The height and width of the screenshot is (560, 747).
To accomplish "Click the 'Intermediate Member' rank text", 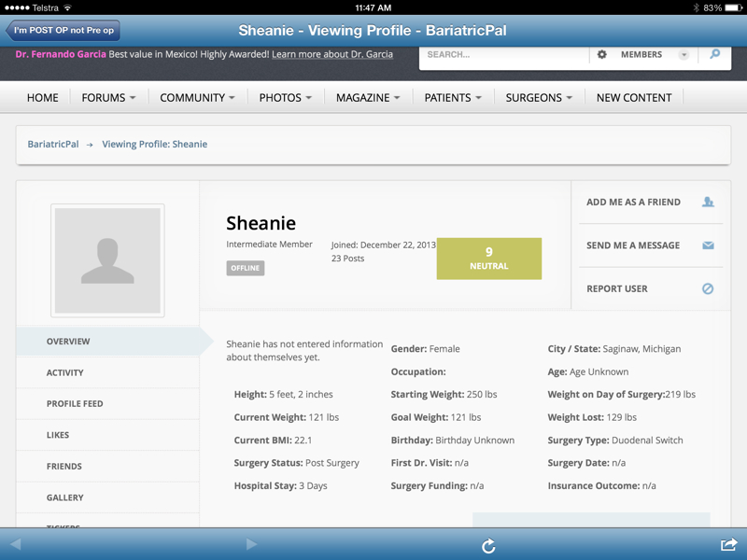I will (x=269, y=245).
